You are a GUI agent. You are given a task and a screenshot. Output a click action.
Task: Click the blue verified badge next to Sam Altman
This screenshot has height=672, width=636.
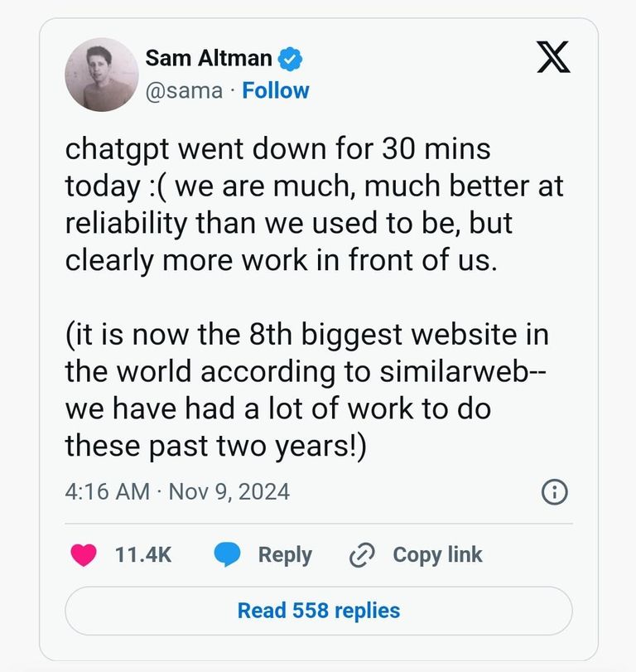coord(289,58)
